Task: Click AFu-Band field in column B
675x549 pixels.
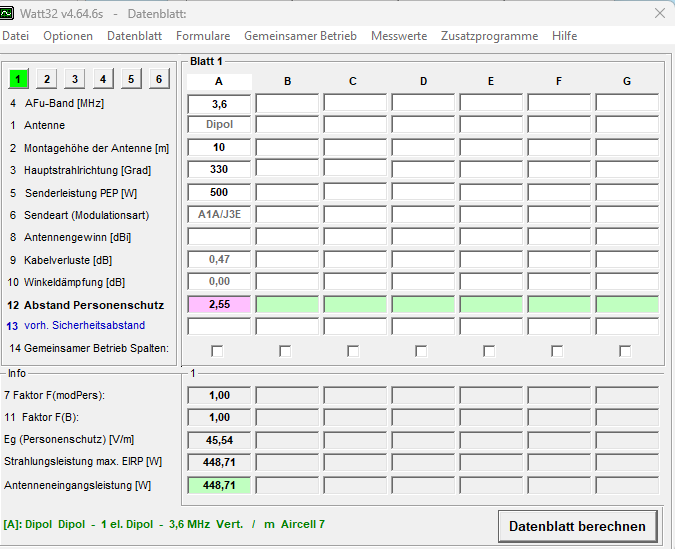Action: click(x=287, y=104)
